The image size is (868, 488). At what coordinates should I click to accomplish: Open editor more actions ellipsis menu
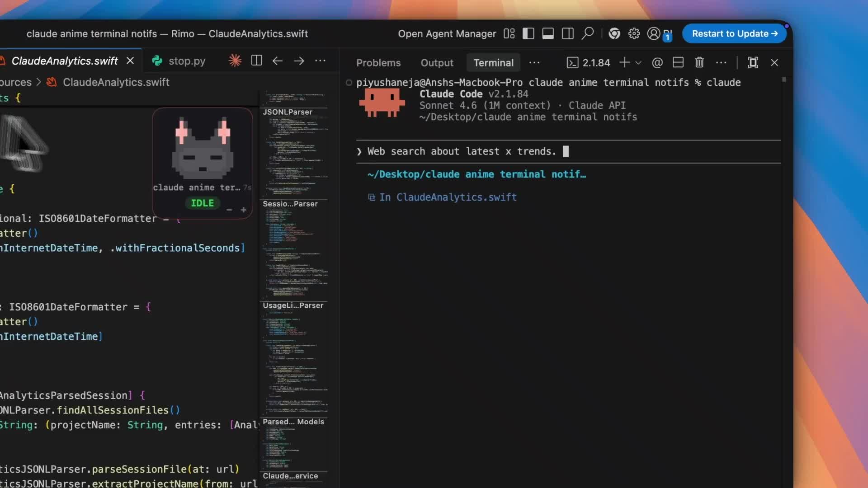pos(320,61)
